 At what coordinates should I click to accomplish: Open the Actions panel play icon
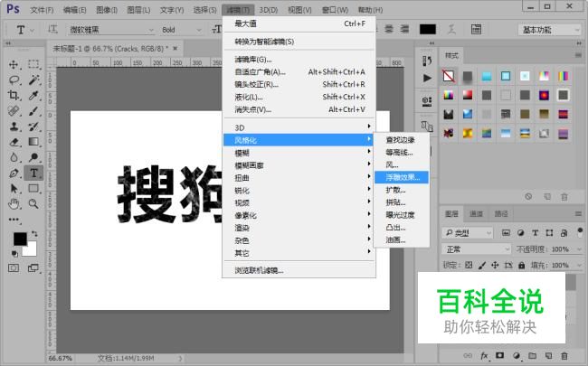pos(427,78)
